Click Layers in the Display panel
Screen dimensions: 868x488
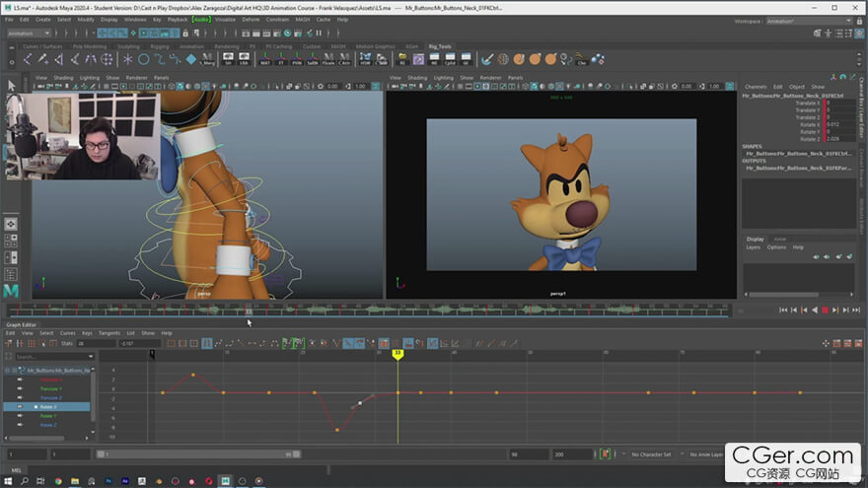pos(753,247)
